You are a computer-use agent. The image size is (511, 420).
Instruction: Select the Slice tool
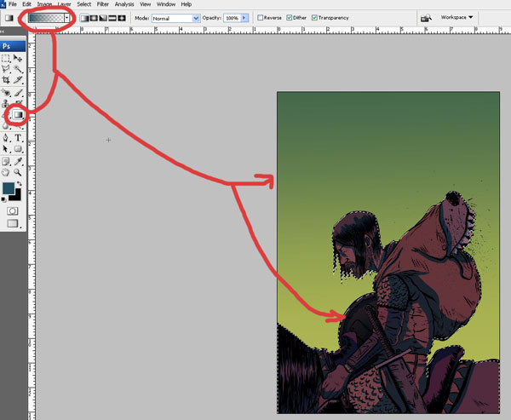tap(18, 79)
